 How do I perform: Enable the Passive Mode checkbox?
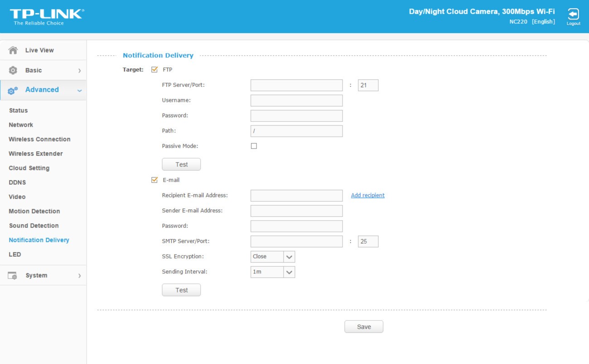(x=254, y=146)
